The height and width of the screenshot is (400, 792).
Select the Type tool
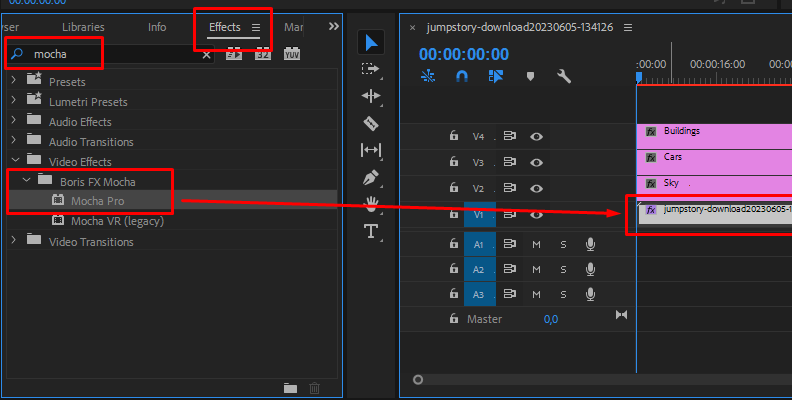[x=371, y=231]
